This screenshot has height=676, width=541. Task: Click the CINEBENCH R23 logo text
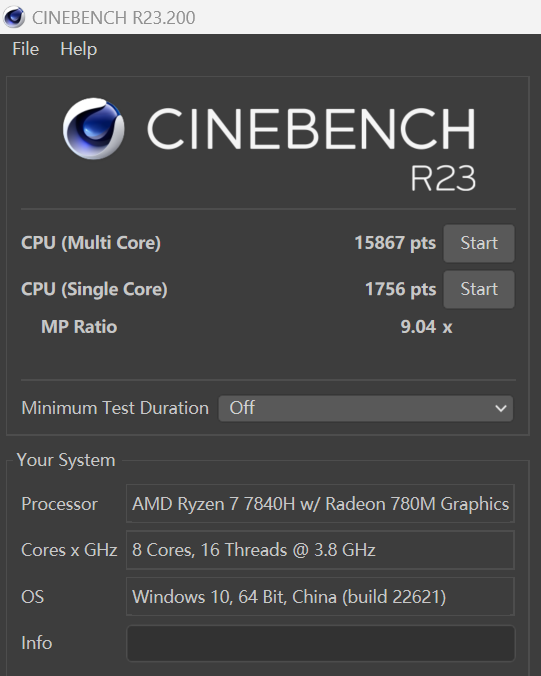(x=311, y=147)
